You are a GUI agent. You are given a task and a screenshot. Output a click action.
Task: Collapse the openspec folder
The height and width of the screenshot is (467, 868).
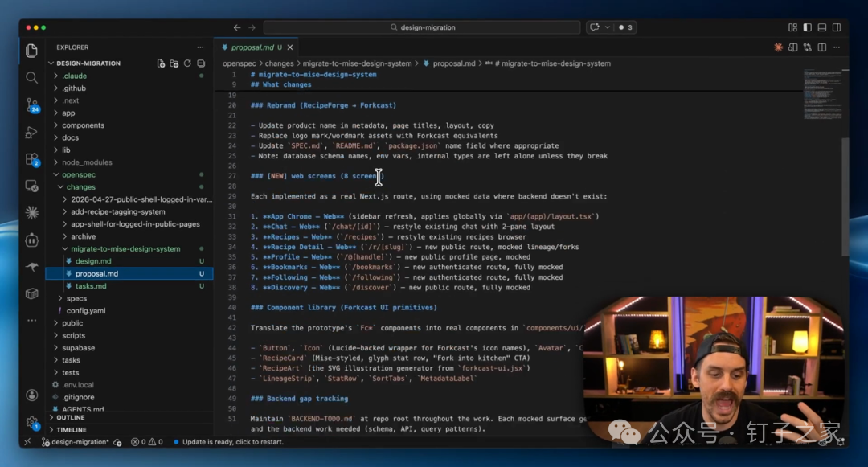point(55,175)
